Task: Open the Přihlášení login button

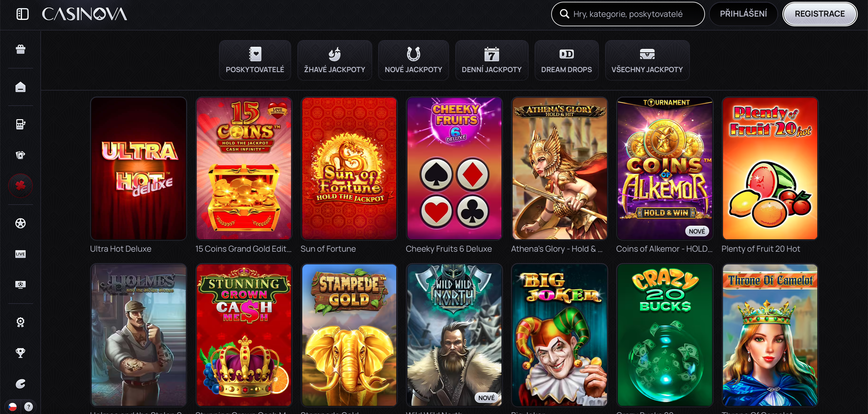Action: 743,14
